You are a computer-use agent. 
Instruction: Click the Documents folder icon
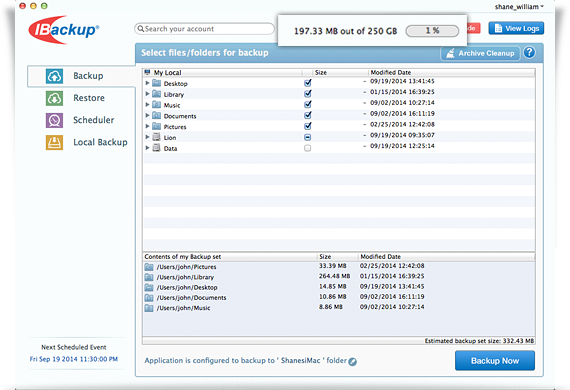coord(156,116)
